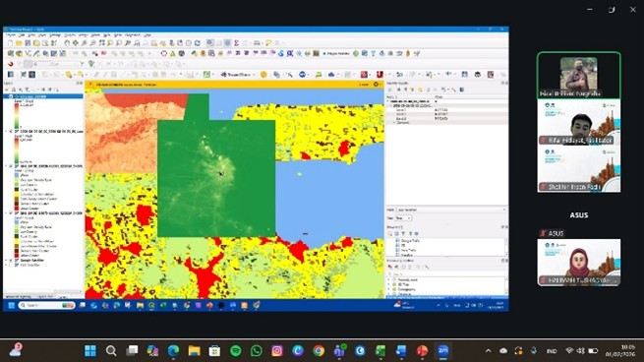
Task: Click the red swirl icon in third toolbar row
Action: click(x=10, y=64)
